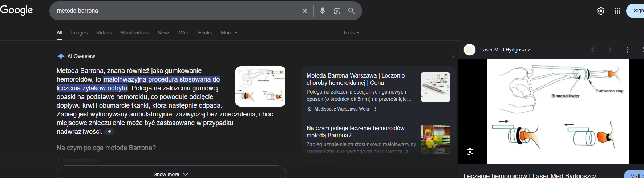Click the Laser Med Bydgoszcz logo avatar
This screenshot has height=178, width=644.
(x=470, y=50)
